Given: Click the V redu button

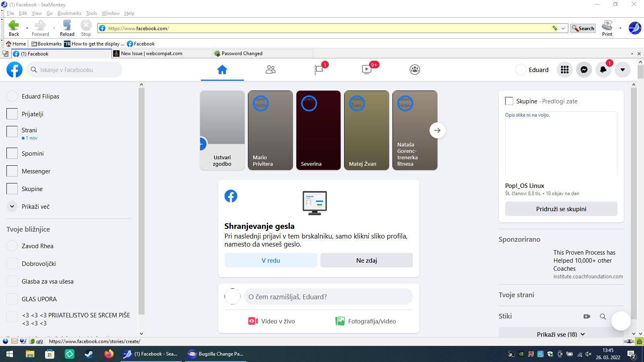Looking at the screenshot, I should (271, 260).
